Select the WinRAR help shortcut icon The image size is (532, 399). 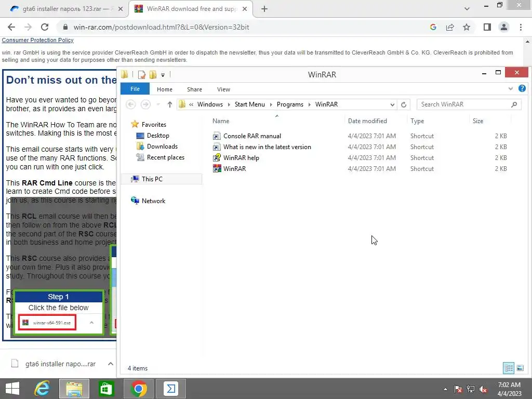click(217, 158)
